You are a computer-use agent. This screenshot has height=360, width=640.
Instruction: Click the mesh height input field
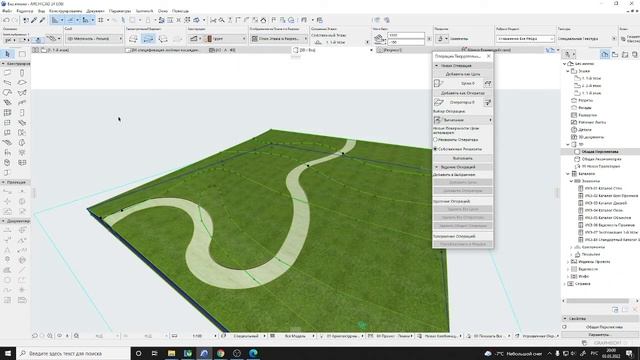click(x=406, y=36)
